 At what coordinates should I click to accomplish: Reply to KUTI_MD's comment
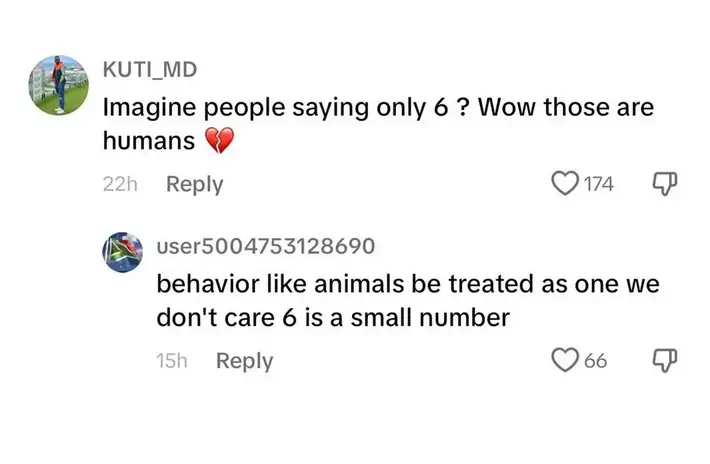tap(194, 184)
